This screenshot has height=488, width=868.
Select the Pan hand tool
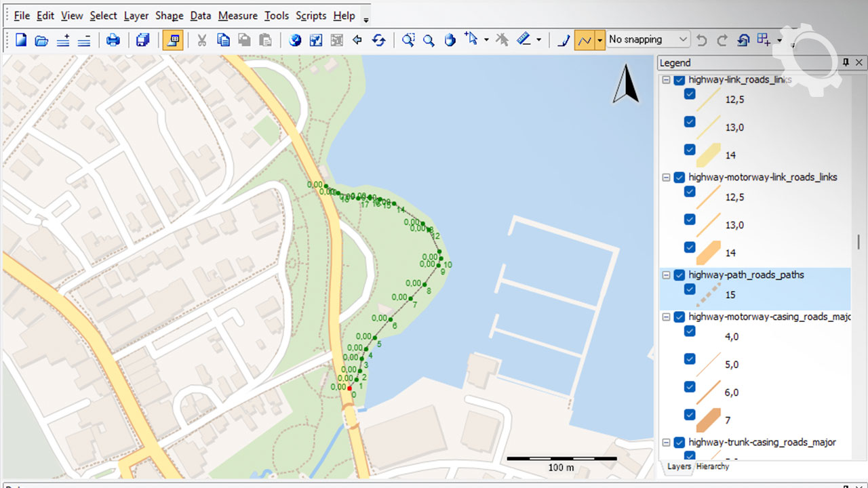click(449, 40)
